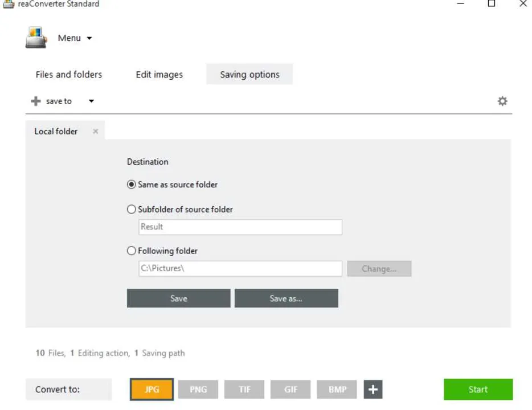Select TIF as output format
Screen dimensions: 532x410
pyautogui.click(x=244, y=389)
